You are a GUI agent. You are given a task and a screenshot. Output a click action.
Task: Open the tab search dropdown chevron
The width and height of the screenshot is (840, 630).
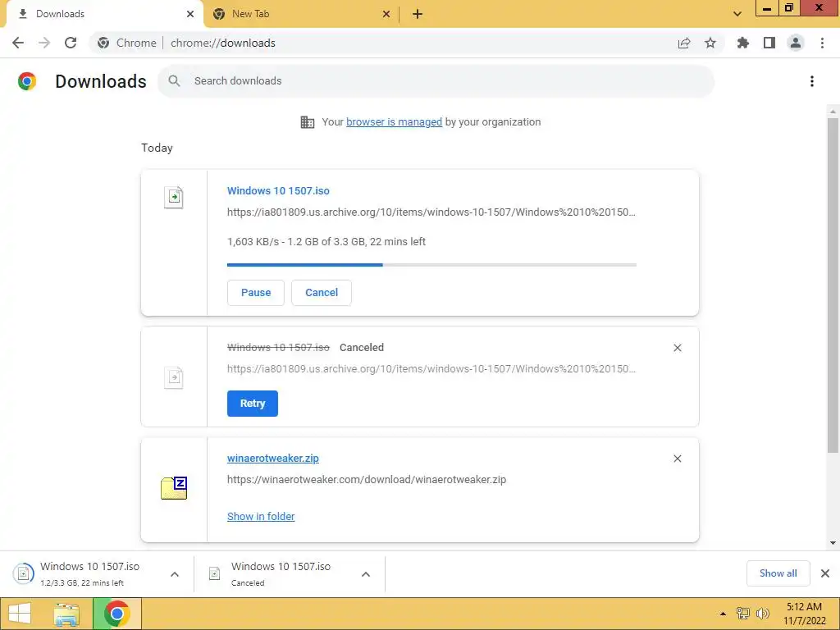point(737,14)
